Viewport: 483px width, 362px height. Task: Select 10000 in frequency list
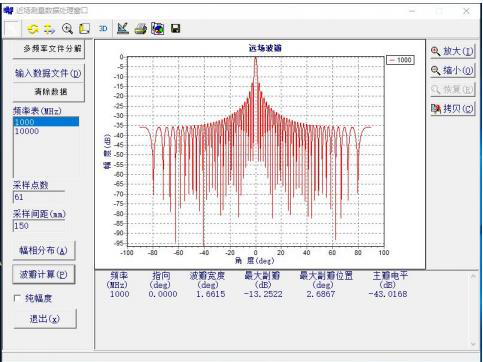pyautogui.click(x=46, y=131)
